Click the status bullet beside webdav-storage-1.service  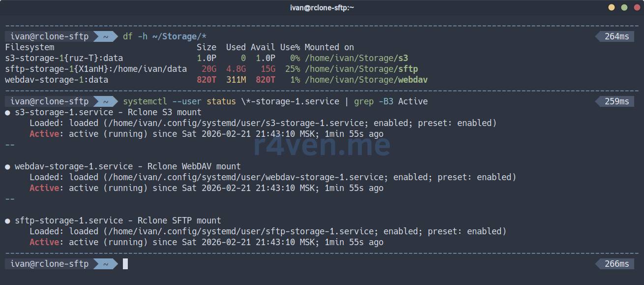pyautogui.click(x=8, y=166)
